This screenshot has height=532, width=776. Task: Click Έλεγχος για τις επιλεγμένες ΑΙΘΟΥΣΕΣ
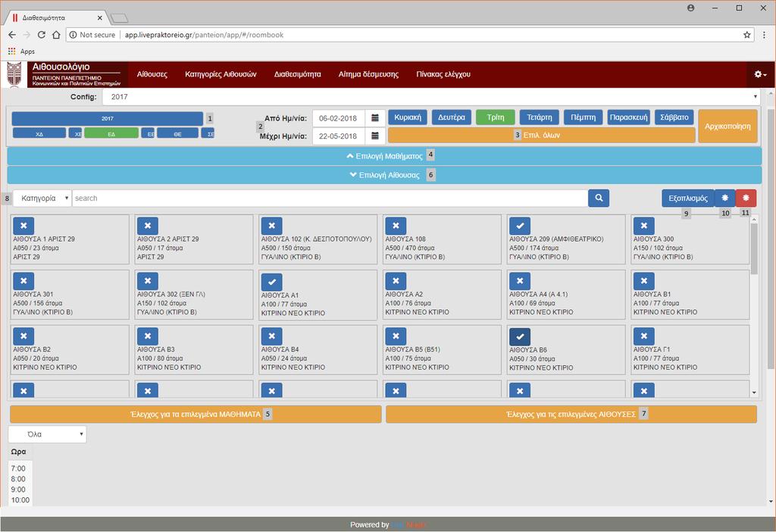[x=571, y=415]
